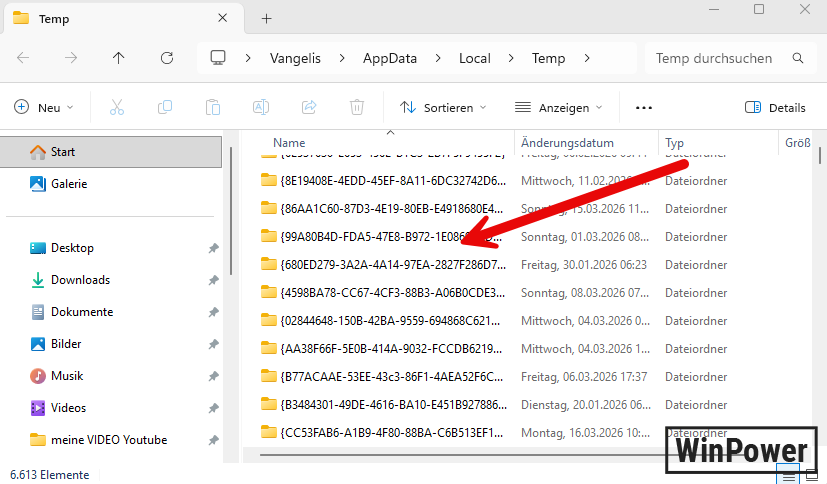Image resolution: width=827 pixels, height=484 pixels.
Task: Unpin Desktop using its pin icon
Action: pyautogui.click(x=213, y=248)
